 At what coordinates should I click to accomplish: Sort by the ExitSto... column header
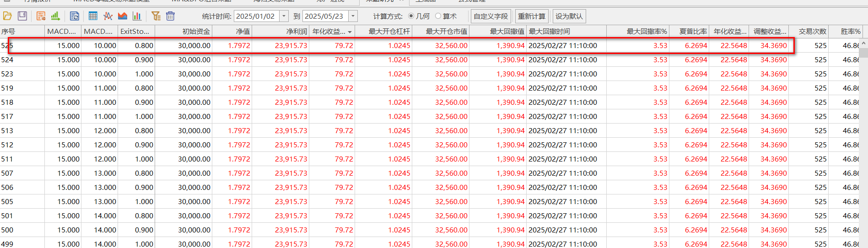coord(136,32)
